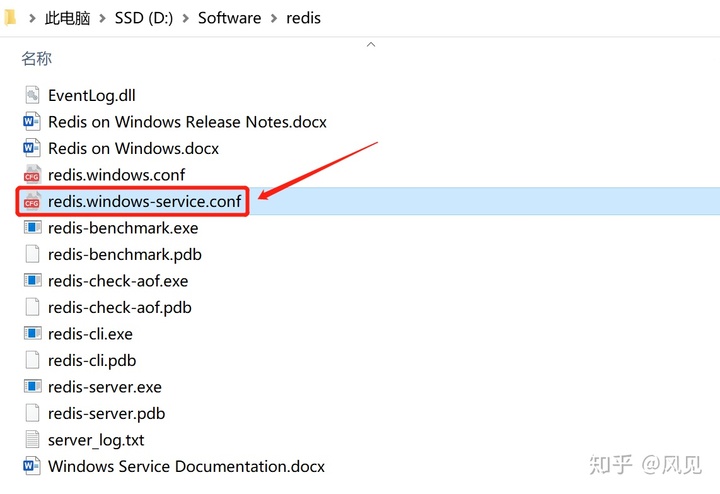Image resolution: width=720 pixels, height=494 pixels.
Task: Click the folder icon in the address bar
Action: (9, 17)
